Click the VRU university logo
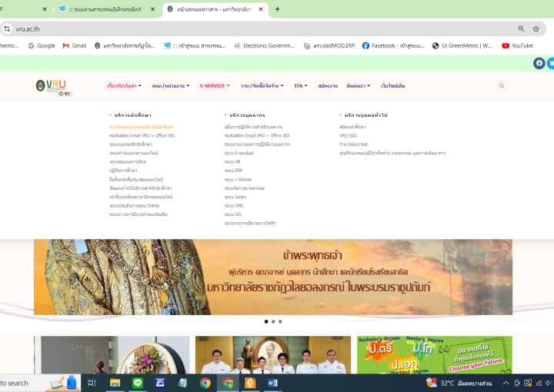 click(54, 86)
